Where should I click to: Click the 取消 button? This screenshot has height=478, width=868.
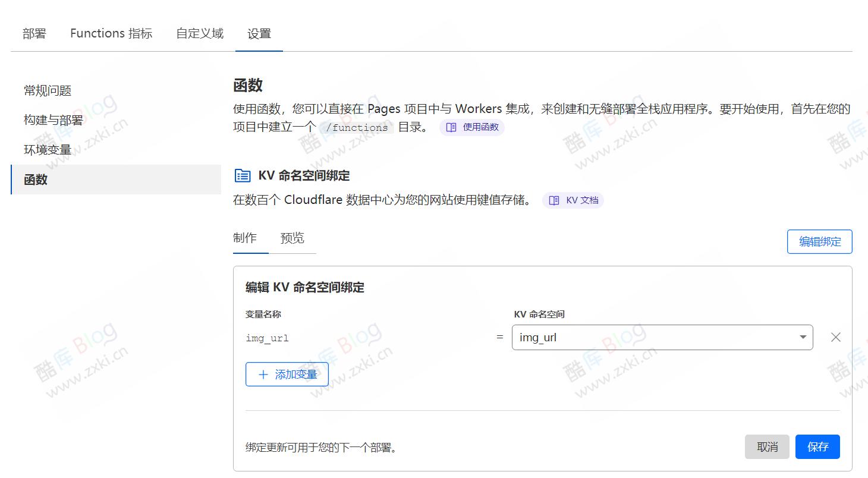point(767,446)
